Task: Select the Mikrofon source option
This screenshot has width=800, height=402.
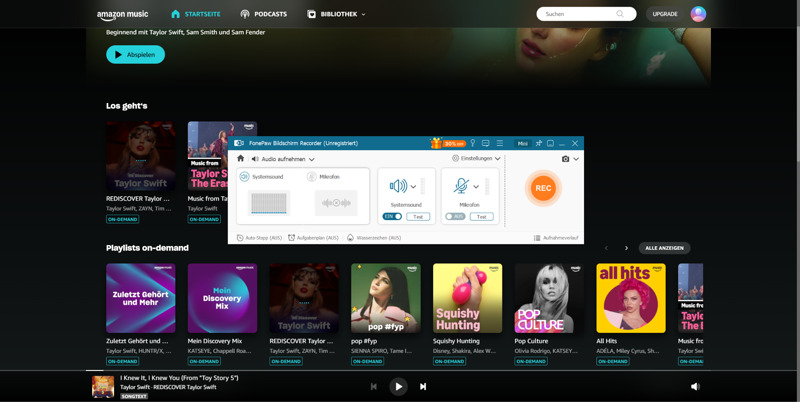Action: [x=323, y=177]
